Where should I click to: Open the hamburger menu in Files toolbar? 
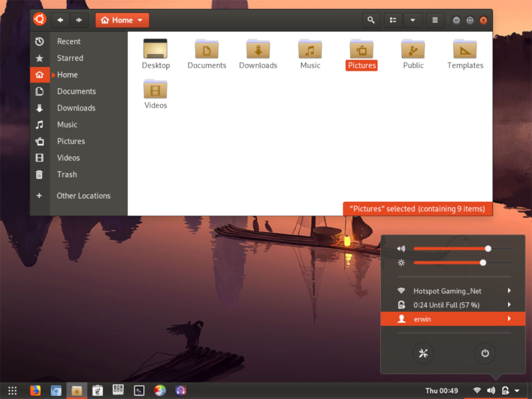click(435, 20)
